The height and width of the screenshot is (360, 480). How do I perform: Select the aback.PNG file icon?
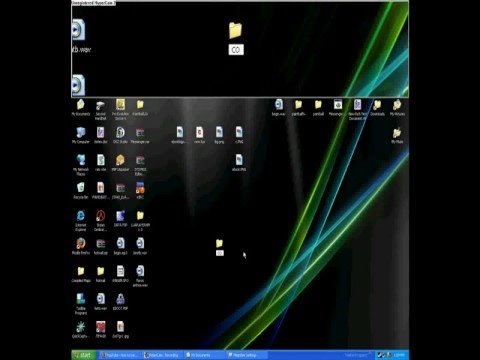[239, 163]
